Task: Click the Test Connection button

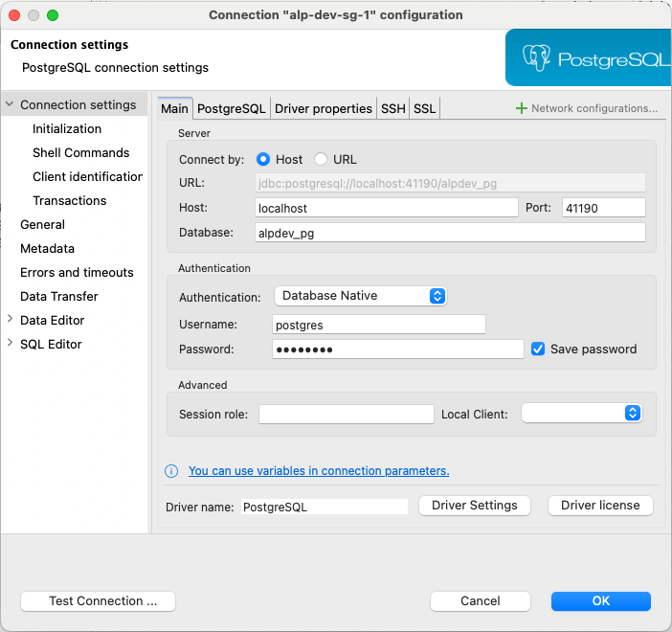Action: tap(98, 601)
